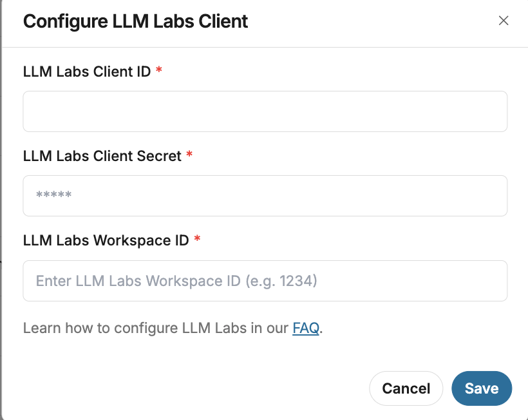Click the red asterisk beside Workspace ID
The width and height of the screenshot is (528, 420).
(x=198, y=240)
